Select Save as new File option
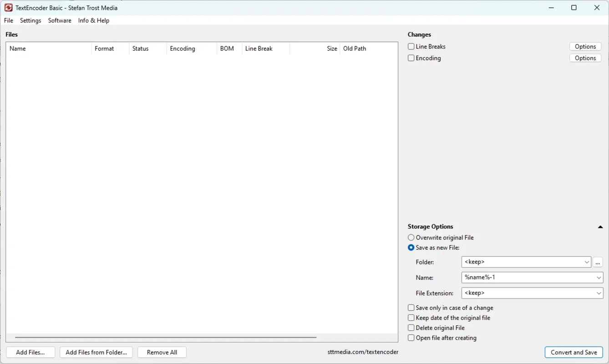 tap(411, 248)
